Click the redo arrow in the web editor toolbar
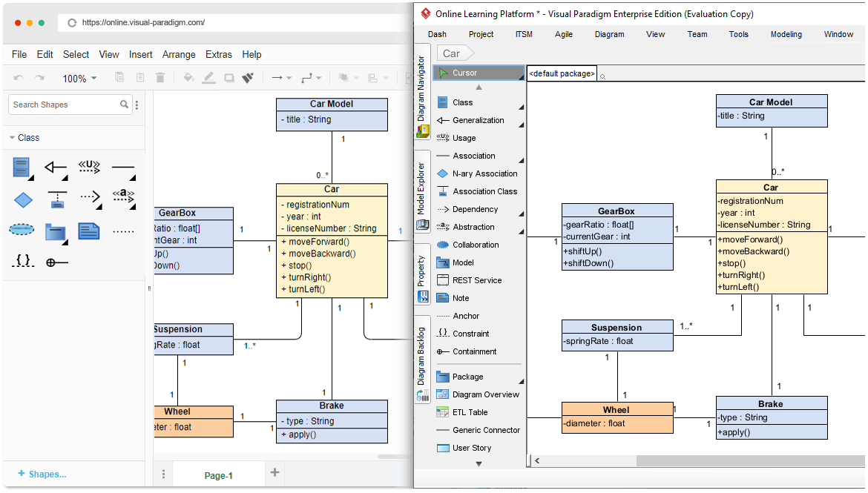Image resolution: width=868 pixels, height=493 pixels. [x=39, y=78]
